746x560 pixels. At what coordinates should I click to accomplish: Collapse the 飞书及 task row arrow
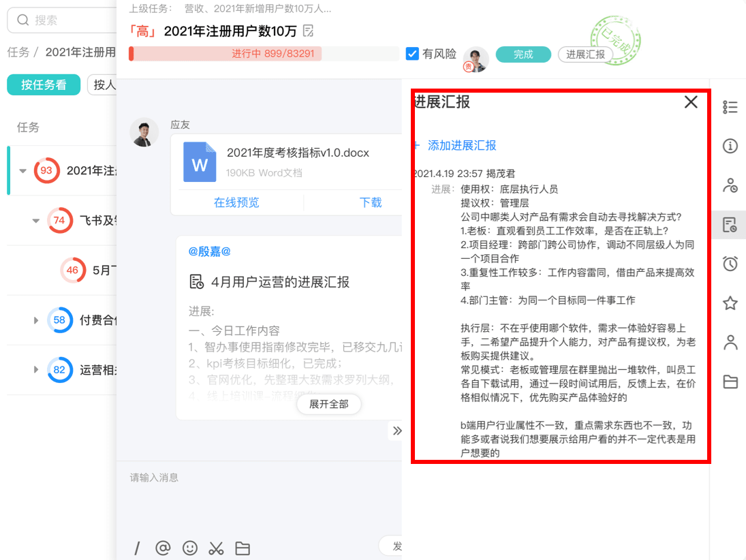point(35,220)
